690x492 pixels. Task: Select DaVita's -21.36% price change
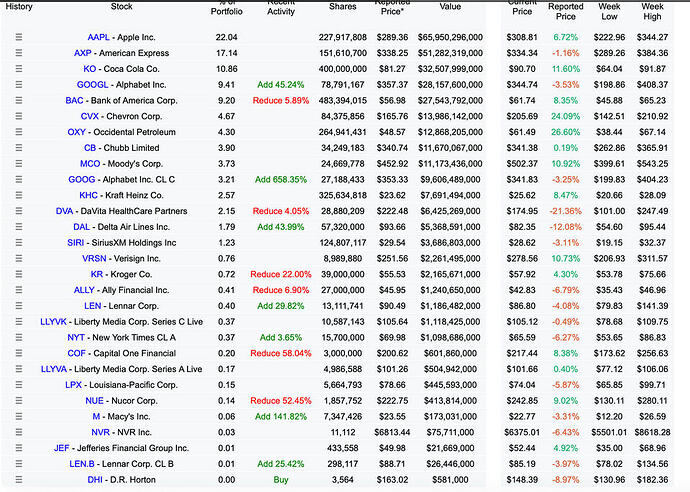pyautogui.click(x=565, y=211)
